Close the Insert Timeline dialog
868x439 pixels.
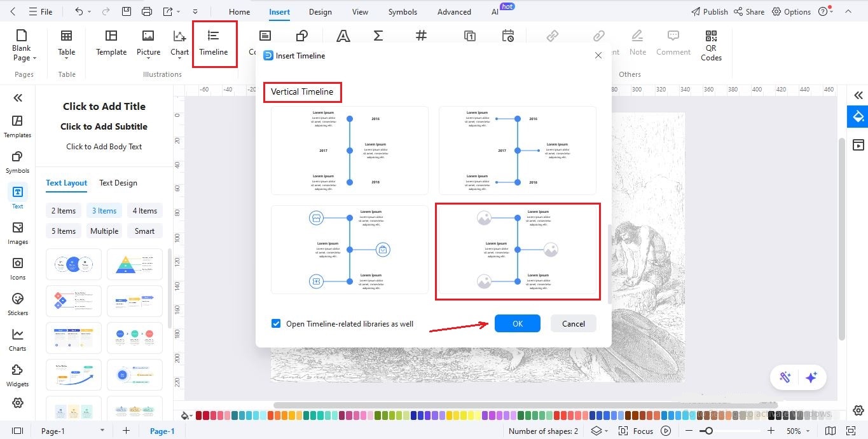coord(598,56)
